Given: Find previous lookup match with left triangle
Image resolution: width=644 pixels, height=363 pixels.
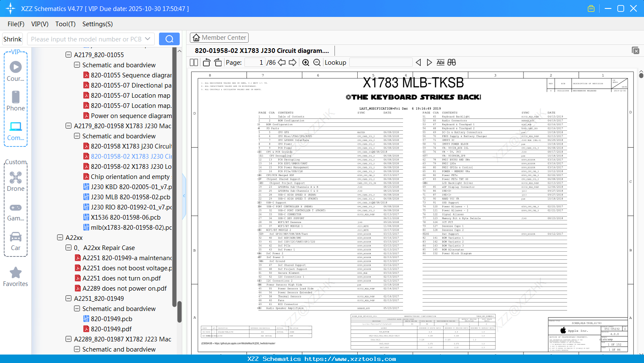Looking at the screenshot, I should click(x=418, y=63).
